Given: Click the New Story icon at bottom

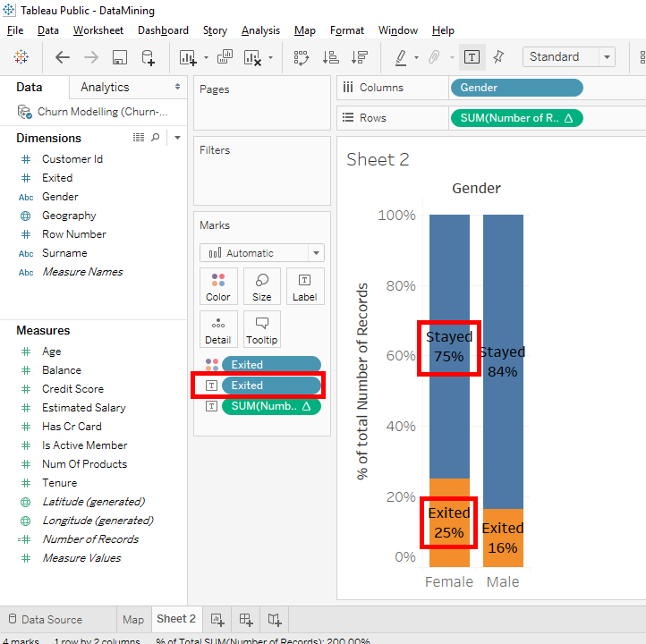Looking at the screenshot, I should coord(275,619).
